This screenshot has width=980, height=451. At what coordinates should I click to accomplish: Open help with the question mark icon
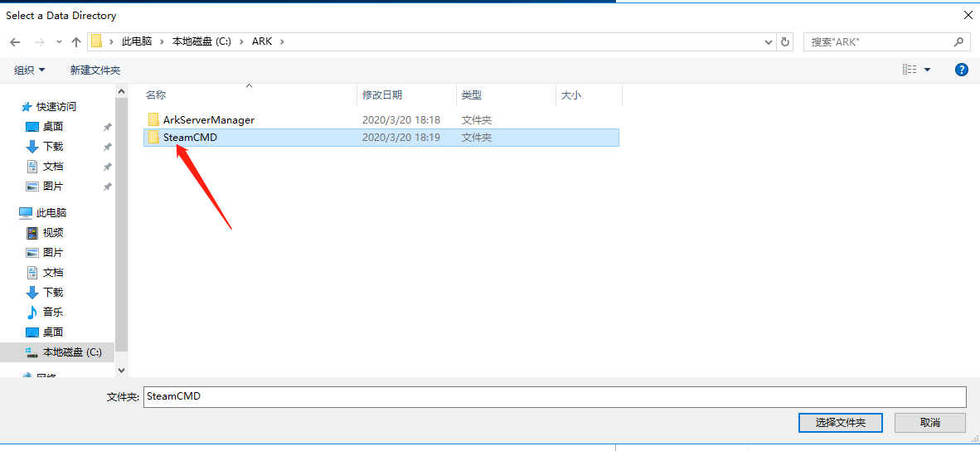click(x=962, y=70)
